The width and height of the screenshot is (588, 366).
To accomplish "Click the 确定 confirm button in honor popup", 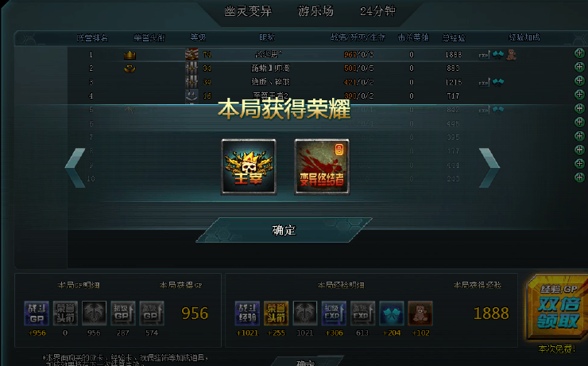I will tap(284, 230).
